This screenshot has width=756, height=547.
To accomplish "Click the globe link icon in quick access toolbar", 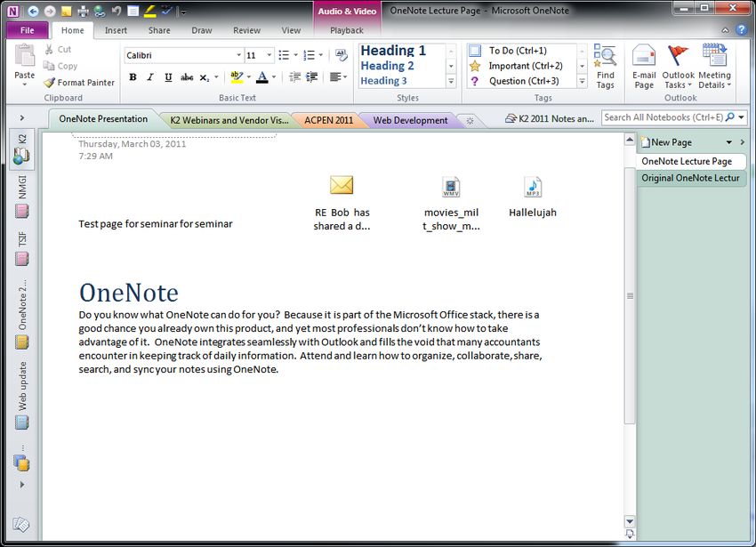I will coord(100,11).
